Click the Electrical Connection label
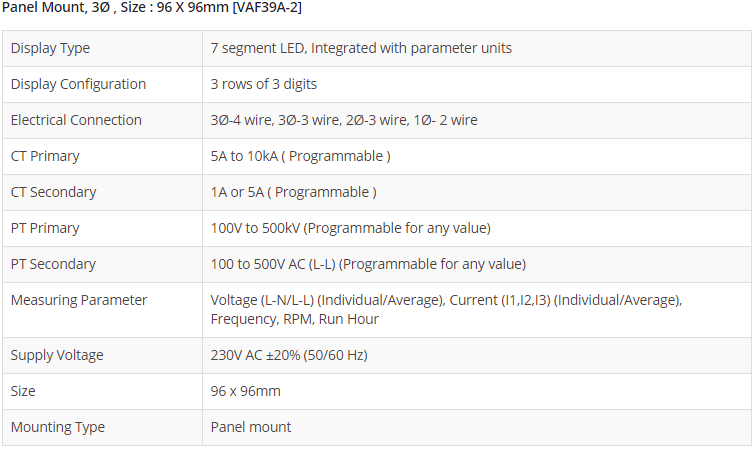This screenshot has height=449, width=756. coord(76,120)
